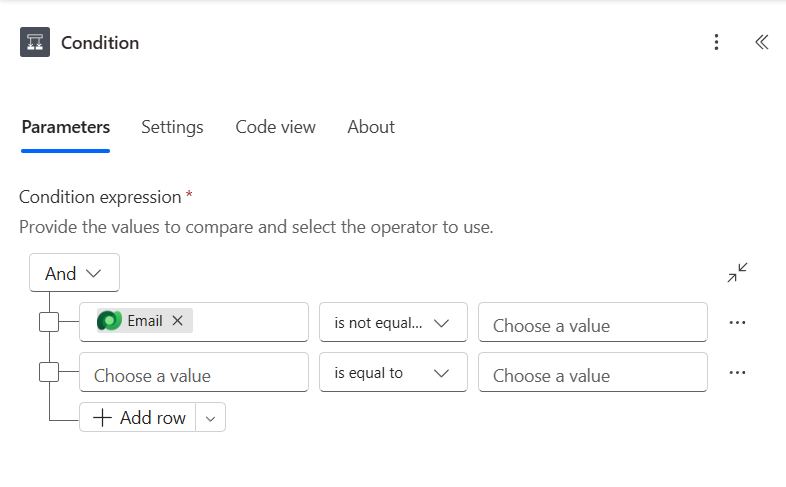
Task: Expand the chevron next to Add row
Action: click(x=210, y=418)
